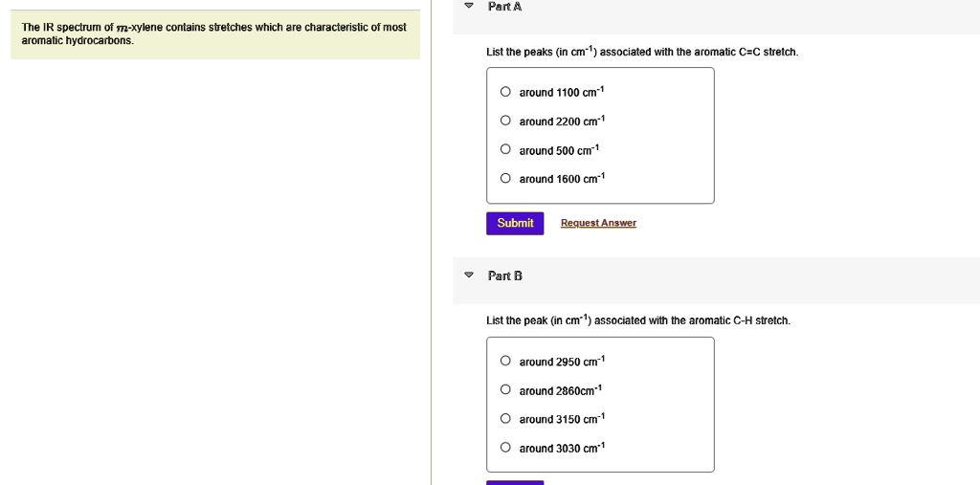Select "around 1600 cm⁻¹" for the C=C stretch
The height and width of the screenshot is (485, 980).
(505, 179)
